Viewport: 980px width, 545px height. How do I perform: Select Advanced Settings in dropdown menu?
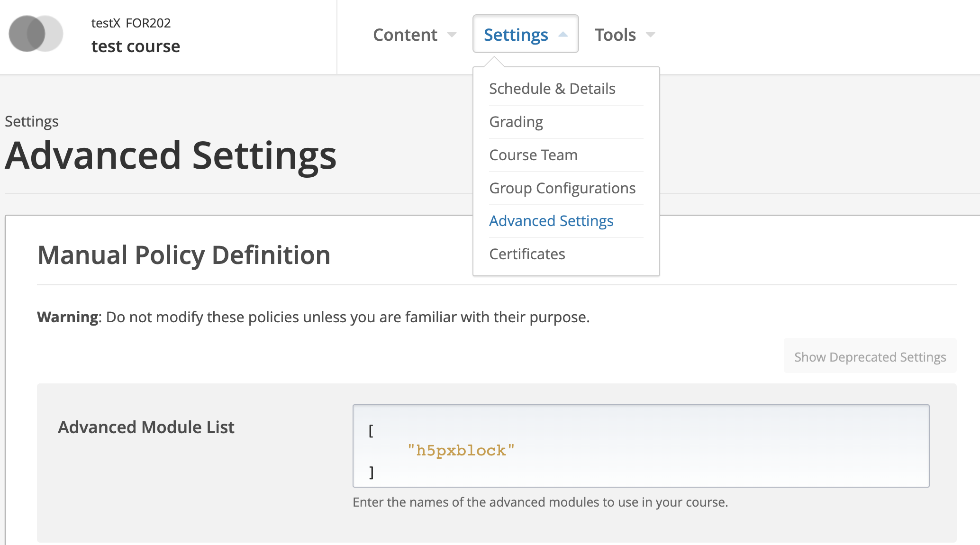click(551, 221)
